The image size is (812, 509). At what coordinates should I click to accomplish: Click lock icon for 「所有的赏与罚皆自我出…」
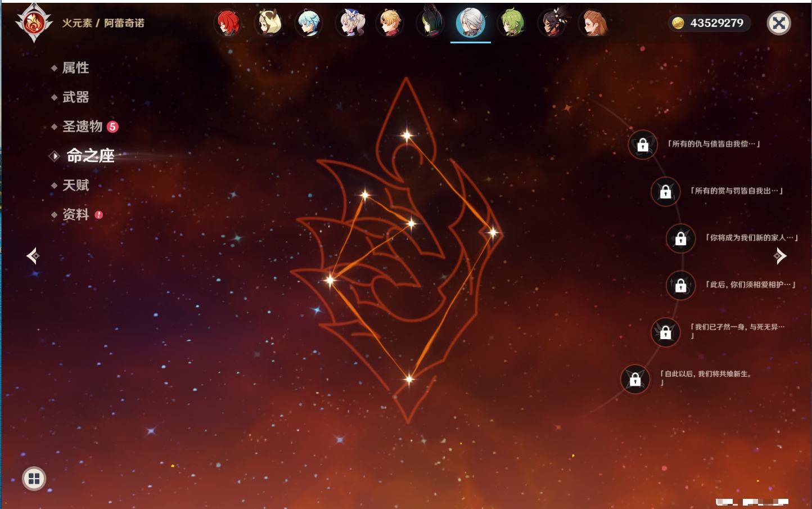[665, 192]
